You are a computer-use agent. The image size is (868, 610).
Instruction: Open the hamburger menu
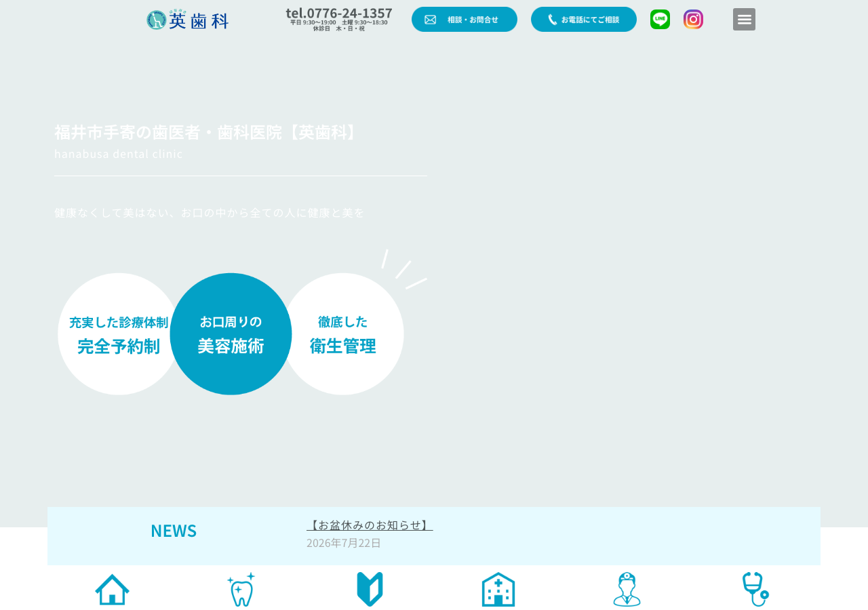click(x=744, y=19)
